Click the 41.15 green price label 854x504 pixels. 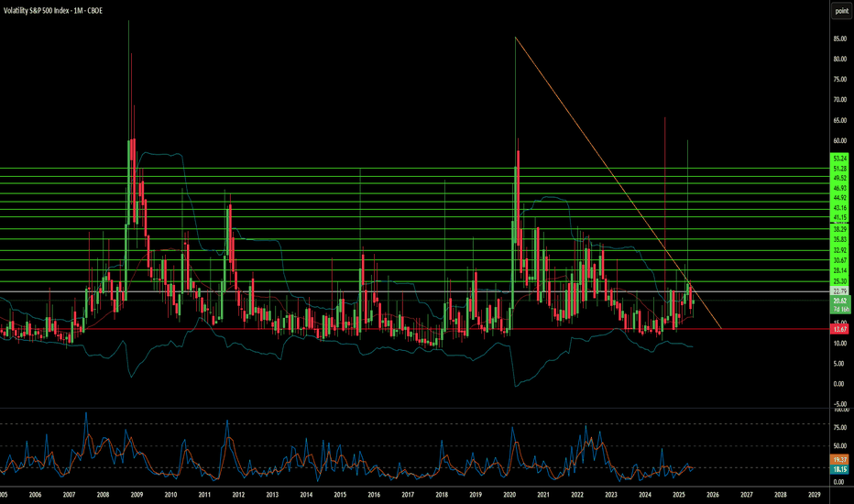point(840,217)
